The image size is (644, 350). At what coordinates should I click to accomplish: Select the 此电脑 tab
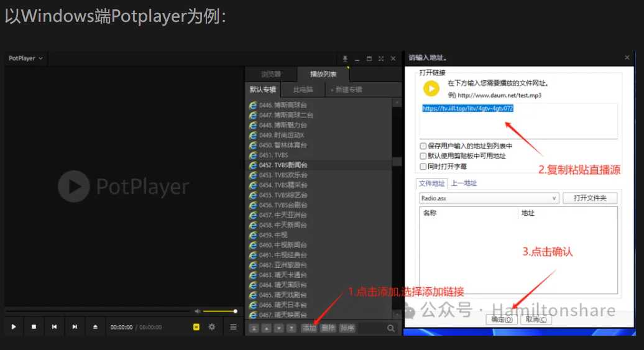303,90
